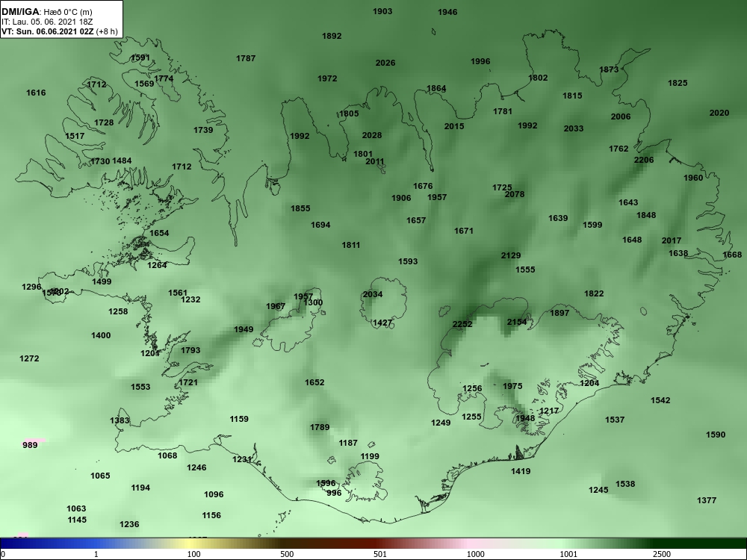The height and width of the screenshot is (560, 747).
Task: Click the 2020 value at the right edge
Action: click(719, 113)
